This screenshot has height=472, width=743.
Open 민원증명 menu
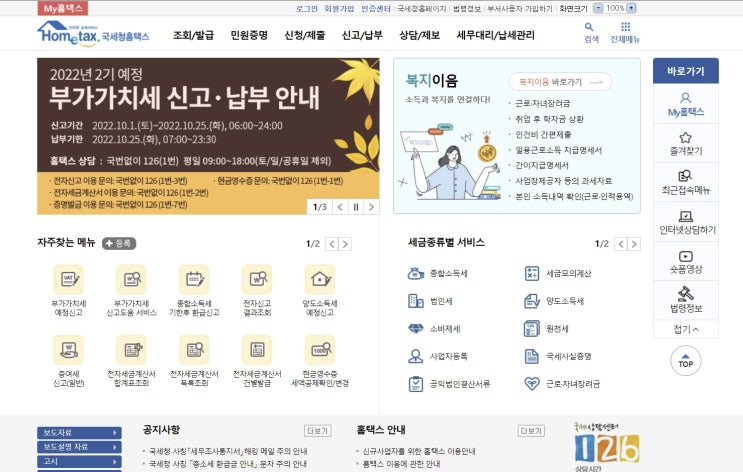[x=249, y=35]
